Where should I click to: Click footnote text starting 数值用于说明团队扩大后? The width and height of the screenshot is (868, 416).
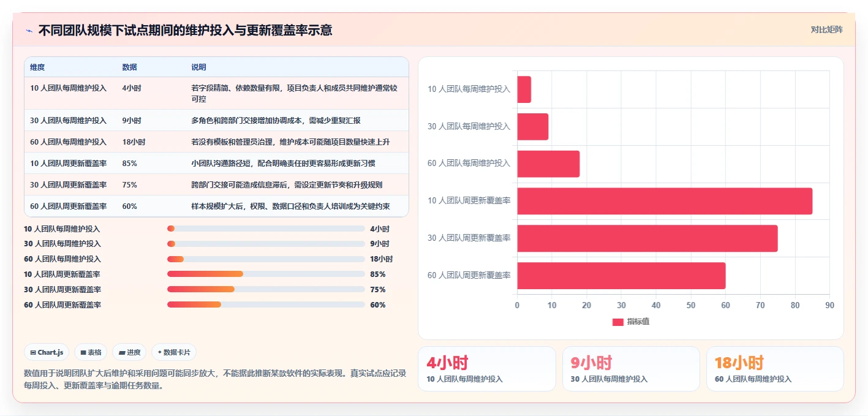pos(215,379)
